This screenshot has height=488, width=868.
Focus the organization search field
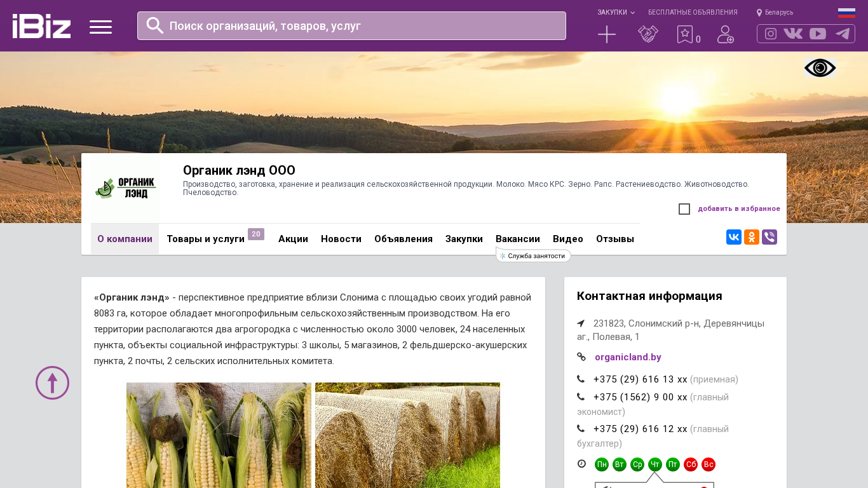(x=351, y=26)
